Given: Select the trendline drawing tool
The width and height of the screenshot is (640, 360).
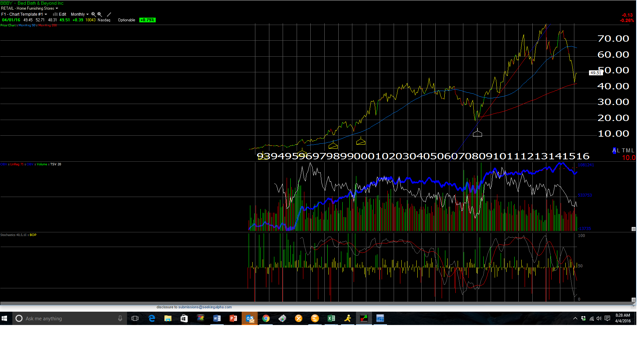Looking at the screenshot, I should click(109, 14).
